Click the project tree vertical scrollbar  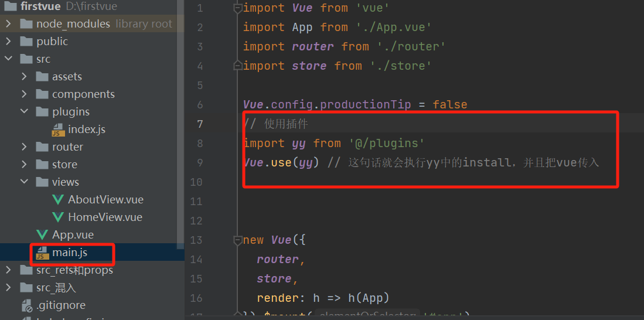180,124
